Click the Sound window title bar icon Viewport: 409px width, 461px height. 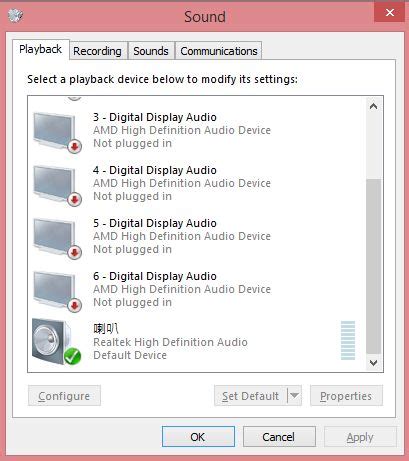pyautogui.click(x=15, y=15)
